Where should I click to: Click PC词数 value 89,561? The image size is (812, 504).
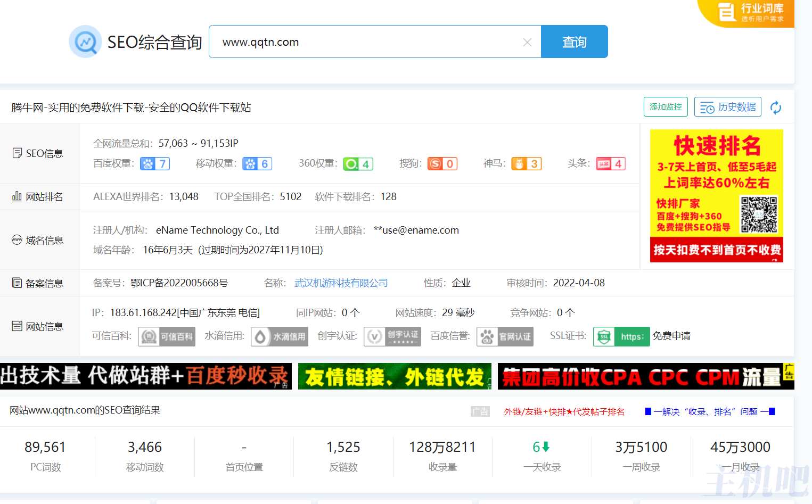click(45, 447)
